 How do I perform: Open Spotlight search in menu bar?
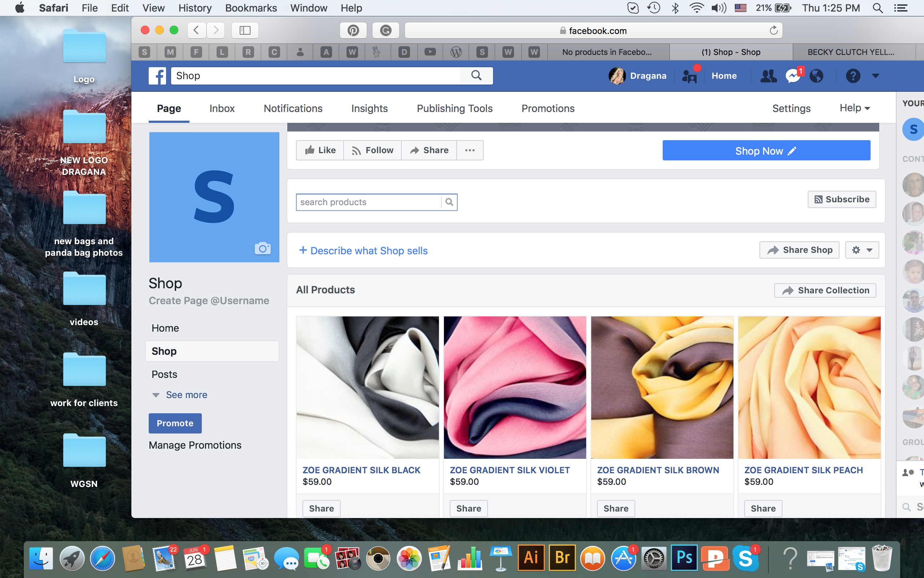coord(877,8)
